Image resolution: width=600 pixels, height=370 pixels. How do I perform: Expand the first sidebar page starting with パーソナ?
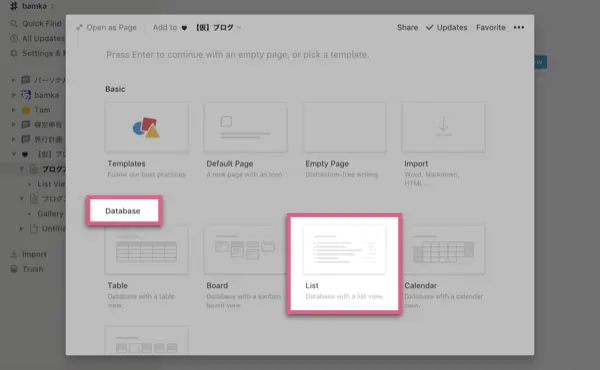(14, 80)
